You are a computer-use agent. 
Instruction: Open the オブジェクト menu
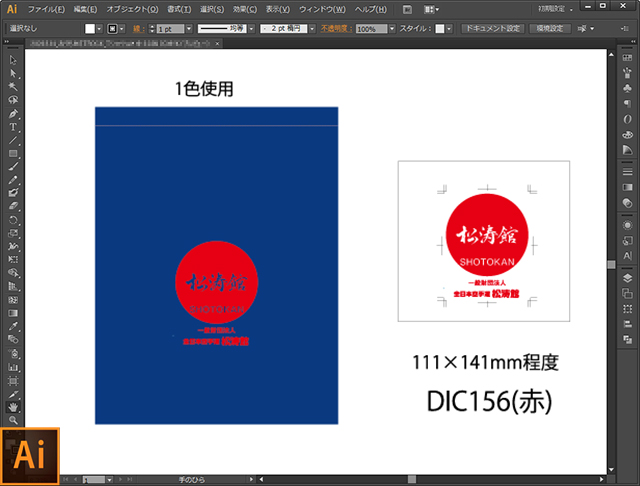tap(132, 9)
